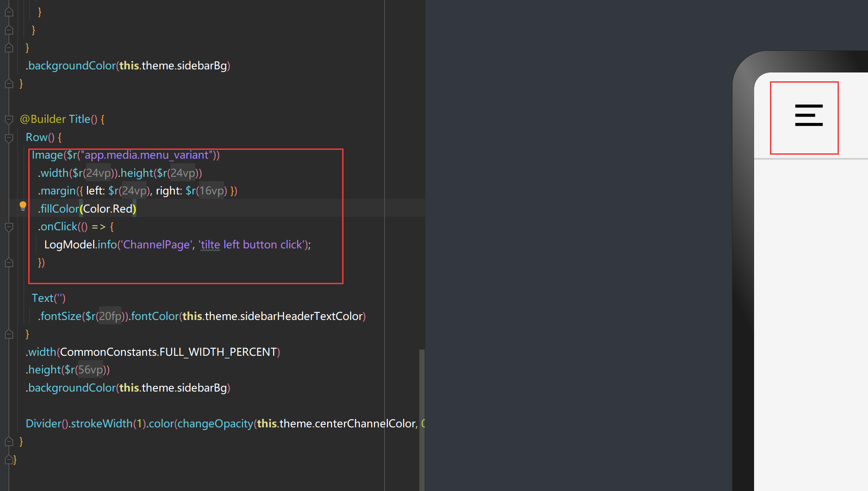The width and height of the screenshot is (868, 491).
Task: Click fold-end marker beside the }) line
Action: [9, 263]
